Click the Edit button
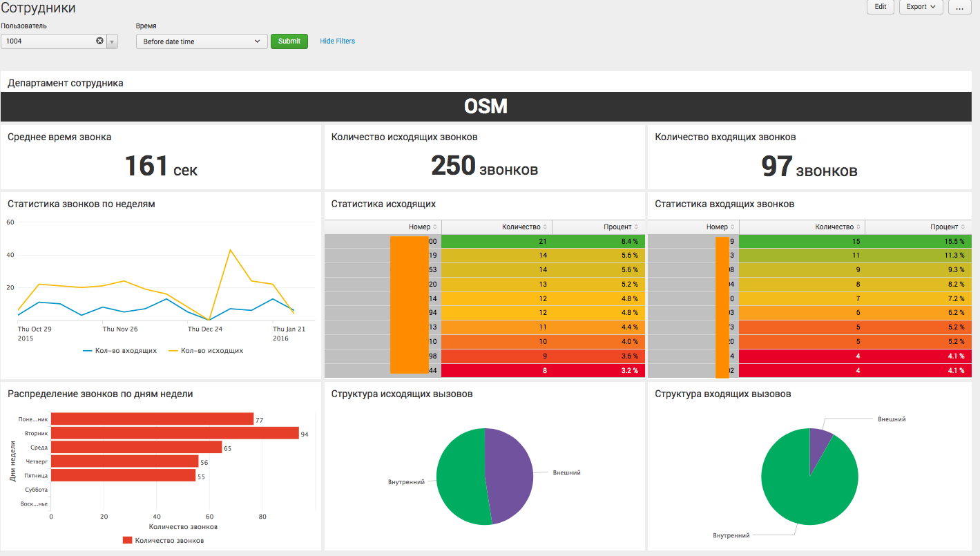Image resolution: width=980 pixels, height=556 pixels. pyautogui.click(x=880, y=7)
